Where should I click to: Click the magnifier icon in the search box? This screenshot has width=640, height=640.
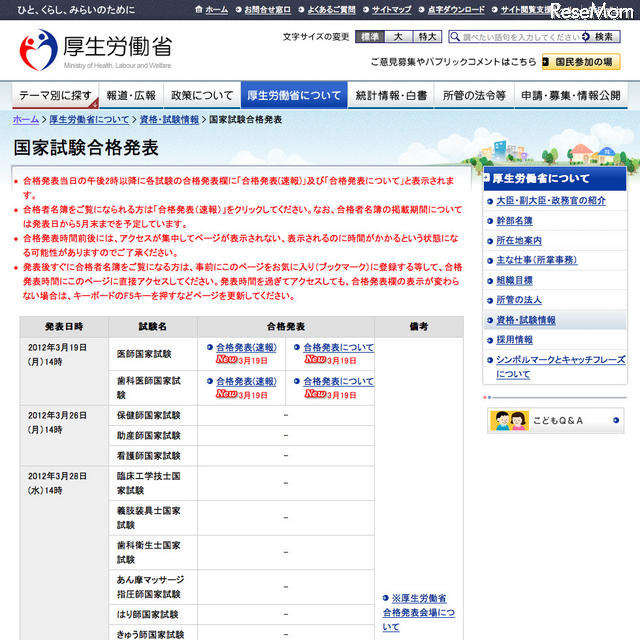pos(455,37)
